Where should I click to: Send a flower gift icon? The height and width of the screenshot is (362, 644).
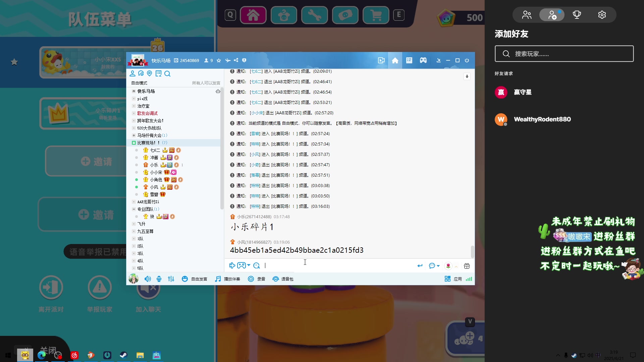(448, 266)
